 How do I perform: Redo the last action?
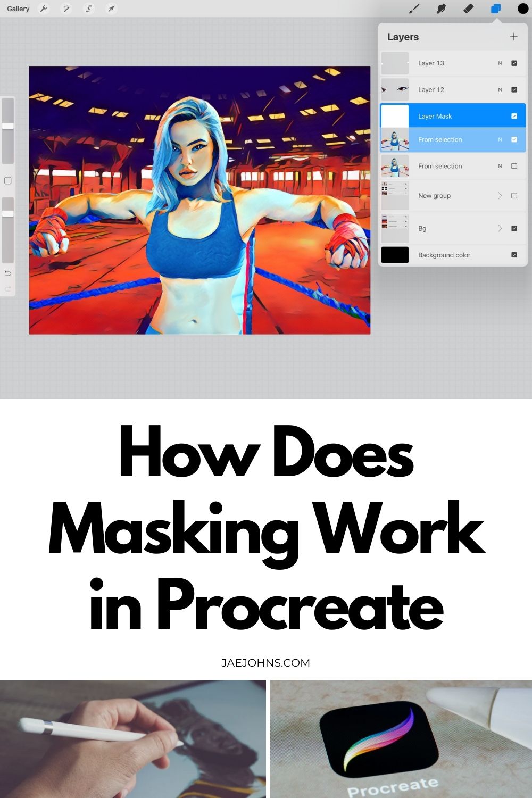click(x=8, y=288)
